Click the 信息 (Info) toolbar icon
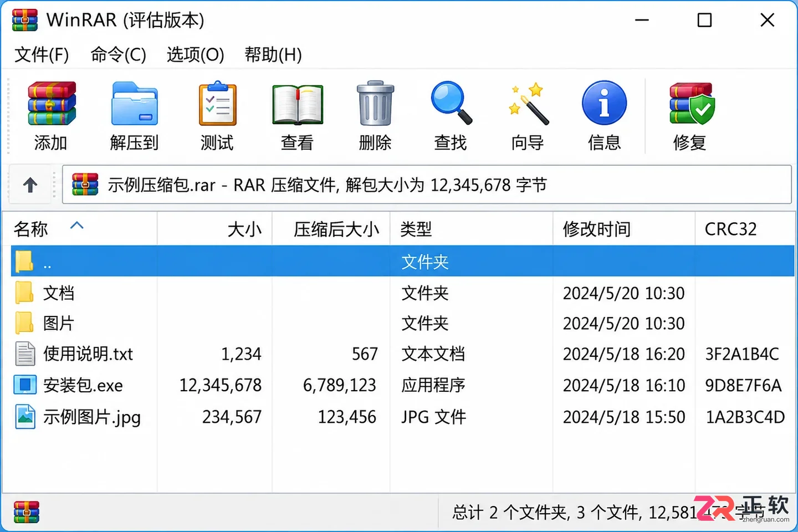The height and width of the screenshot is (532, 798). coord(604,103)
